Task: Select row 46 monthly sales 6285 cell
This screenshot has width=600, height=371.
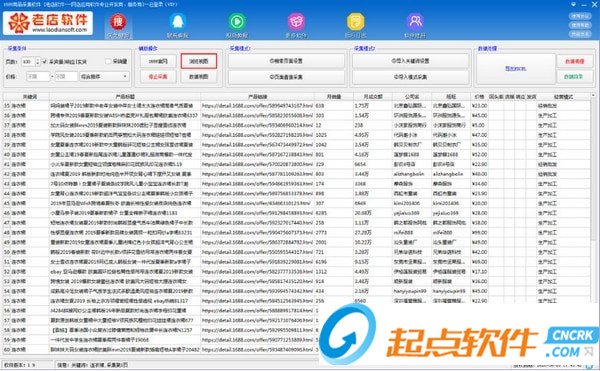Action: (x=334, y=213)
